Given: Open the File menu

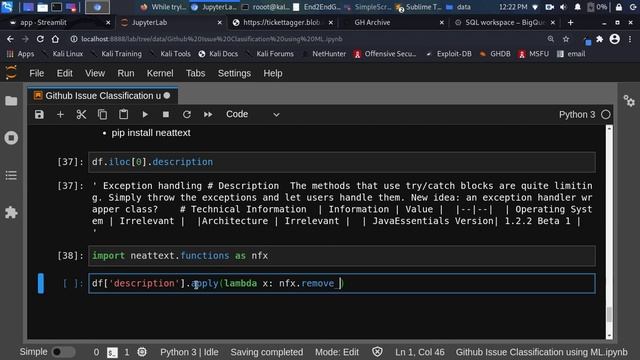Looking at the screenshot, I should pyautogui.click(x=36, y=73).
